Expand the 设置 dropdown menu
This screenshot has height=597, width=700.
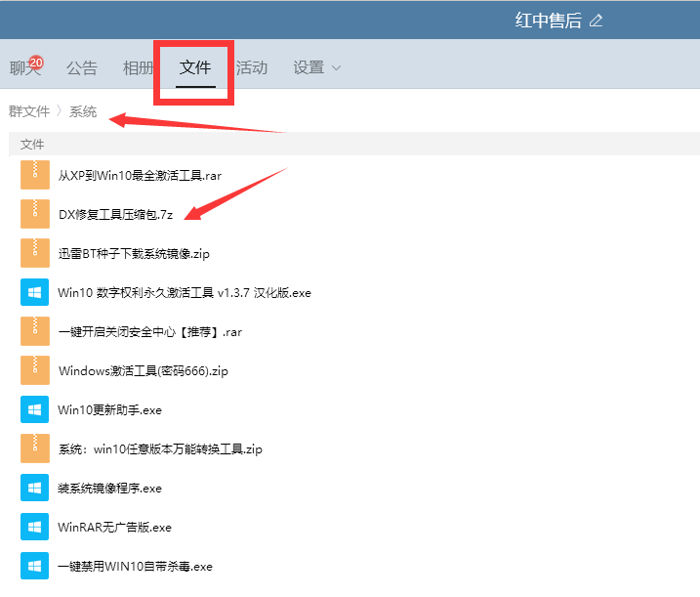(317, 68)
